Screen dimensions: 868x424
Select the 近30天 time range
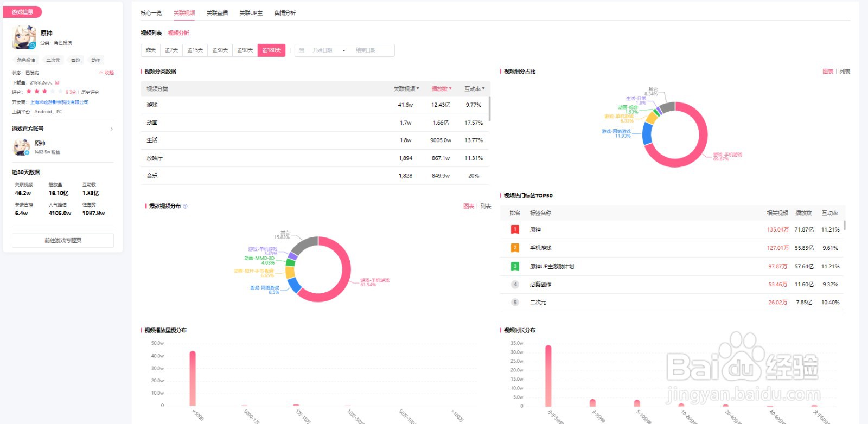(220, 50)
